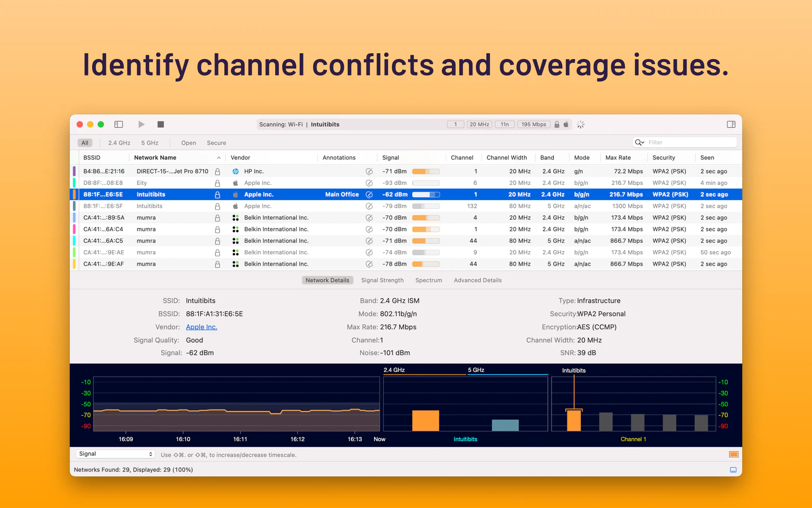Toggle the Open networks filter
Viewport: 812px width, 508px height.
coord(188,143)
